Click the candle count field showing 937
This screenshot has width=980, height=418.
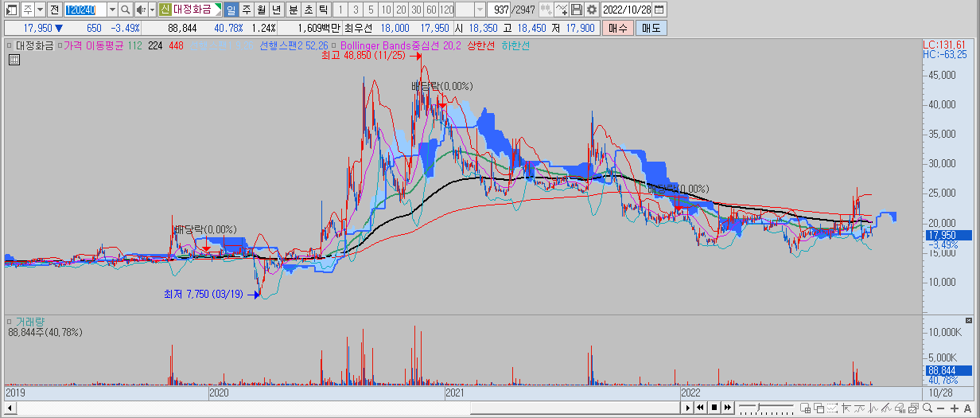pos(500,10)
